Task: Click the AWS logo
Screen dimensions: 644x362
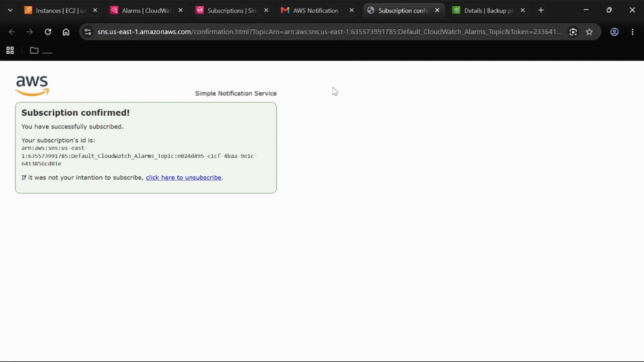Action: [x=32, y=86]
